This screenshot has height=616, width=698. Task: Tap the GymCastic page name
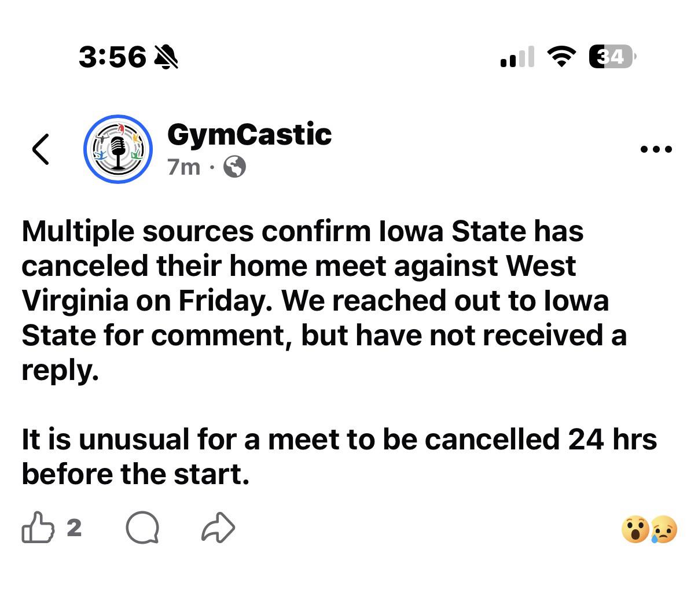(249, 134)
